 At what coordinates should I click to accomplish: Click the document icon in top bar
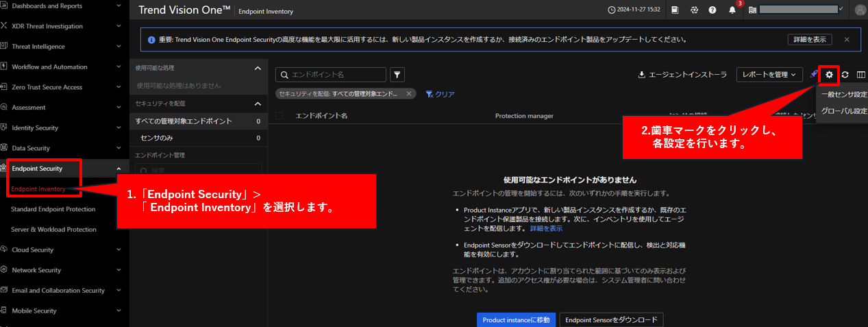tap(675, 10)
